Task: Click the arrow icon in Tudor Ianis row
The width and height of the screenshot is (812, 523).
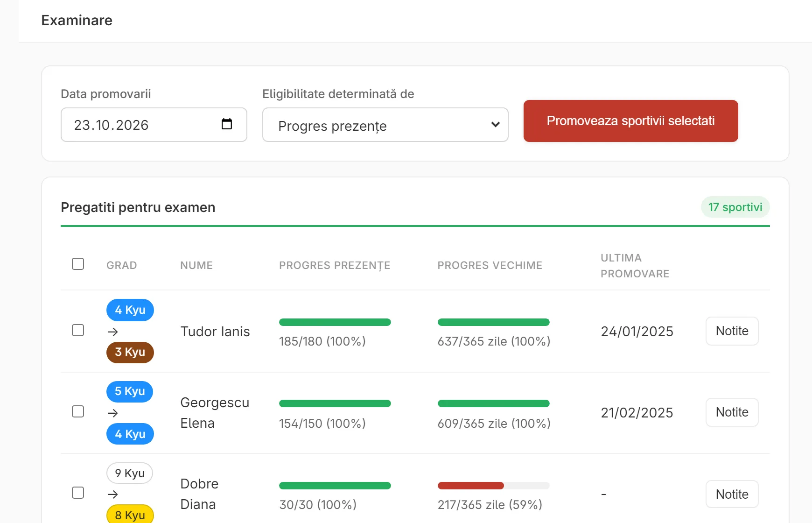Action: [x=112, y=332]
